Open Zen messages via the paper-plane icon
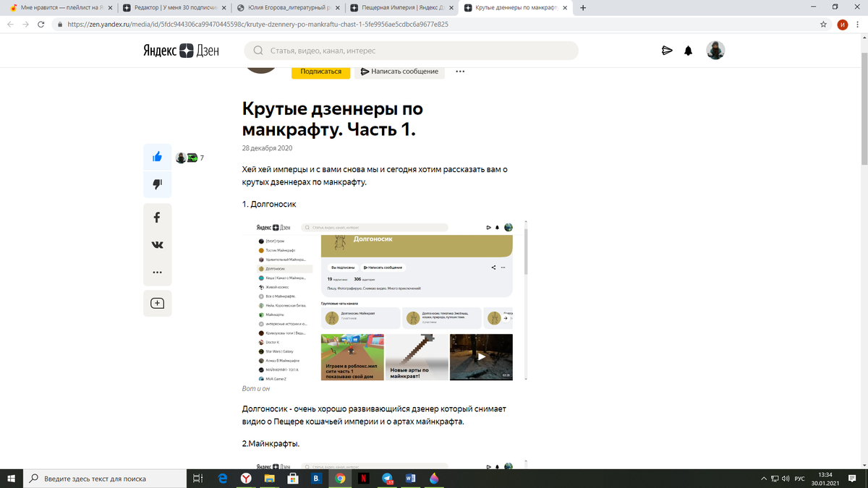Image resolution: width=868 pixels, height=488 pixels. click(667, 51)
